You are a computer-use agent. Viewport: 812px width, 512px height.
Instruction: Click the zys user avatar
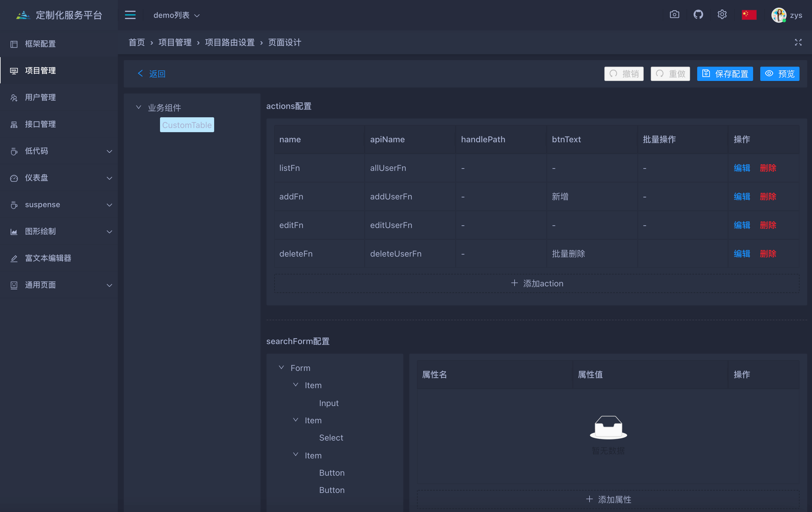click(779, 15)
